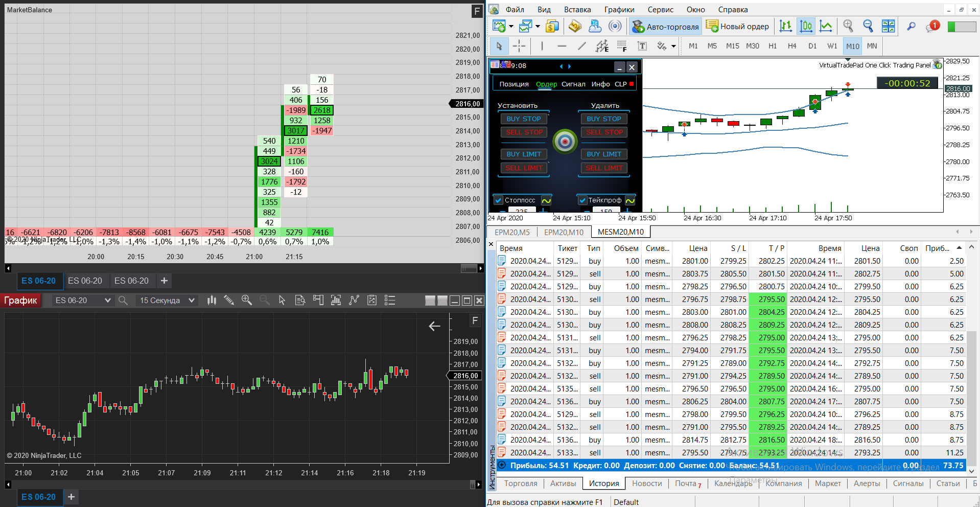Open the NinjaTrader bar style icon
This screenshot has width=980, height=507.
[x=212, y=301]
